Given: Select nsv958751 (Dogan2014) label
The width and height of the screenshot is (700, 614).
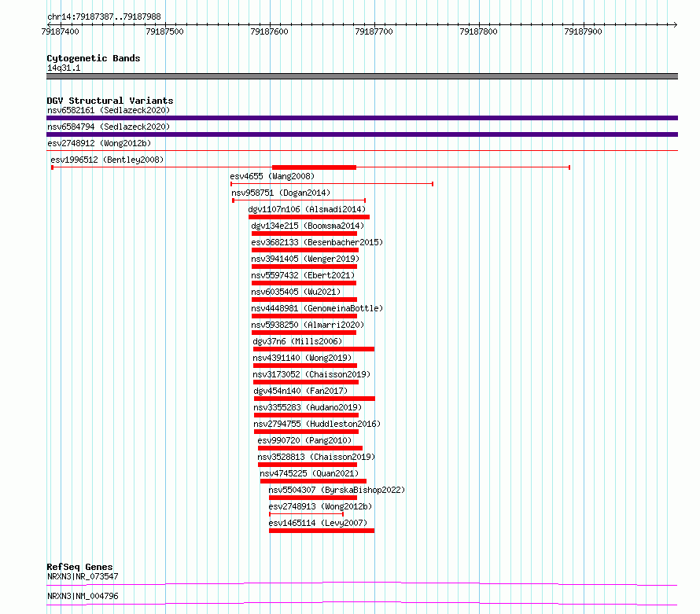Looking at the screenshot, I should [281, 193].
